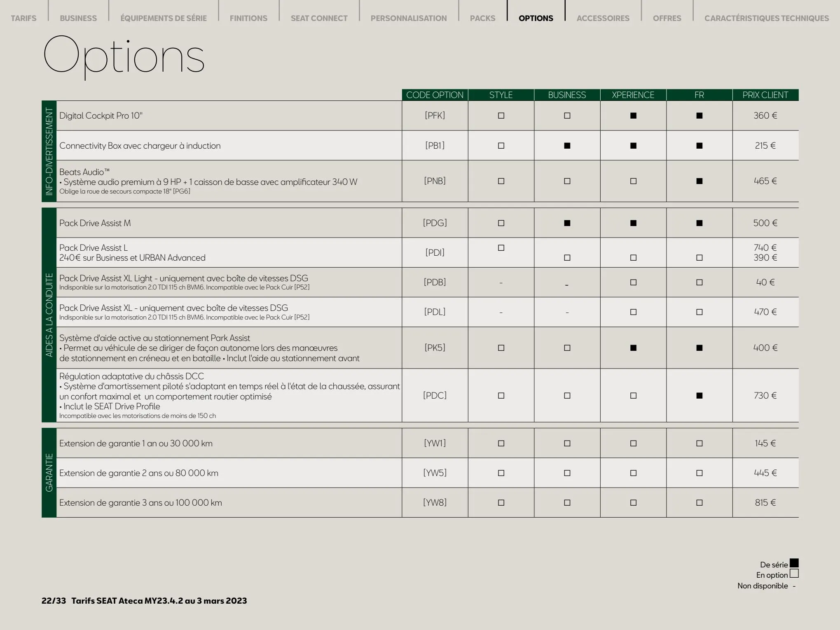This screenshot has width=840, height=630.
Task: Select the SEAT CONNECT tab
Action: (x=319, y=18)
